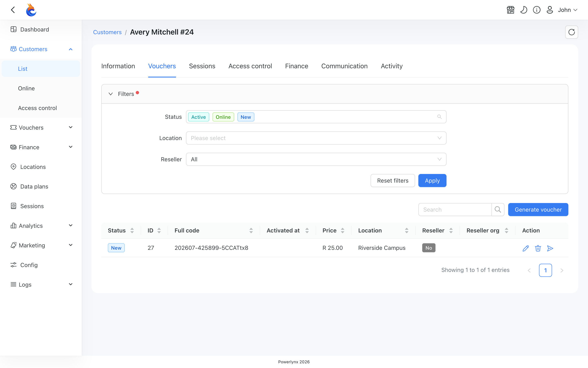The width and height of the screenshot is (588, 368).
Task: Toggle dark mode with the moon icon
Action: click(x=524, y=10)
